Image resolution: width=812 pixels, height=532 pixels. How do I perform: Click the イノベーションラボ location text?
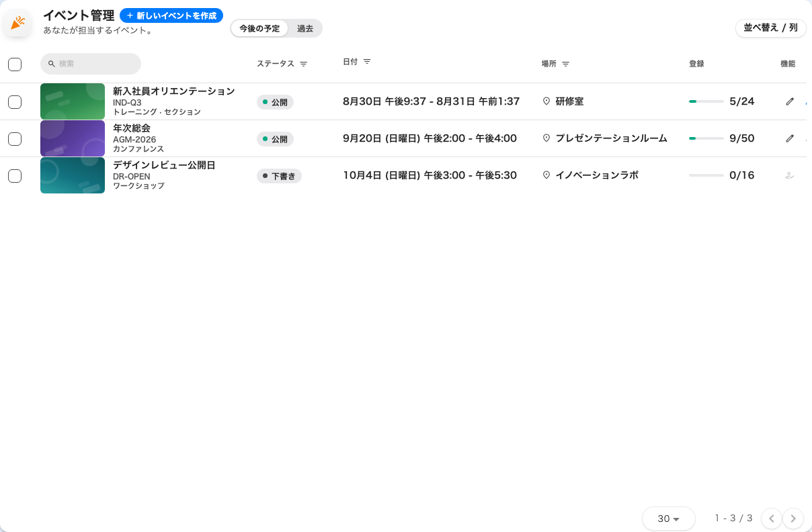point(597,175)
